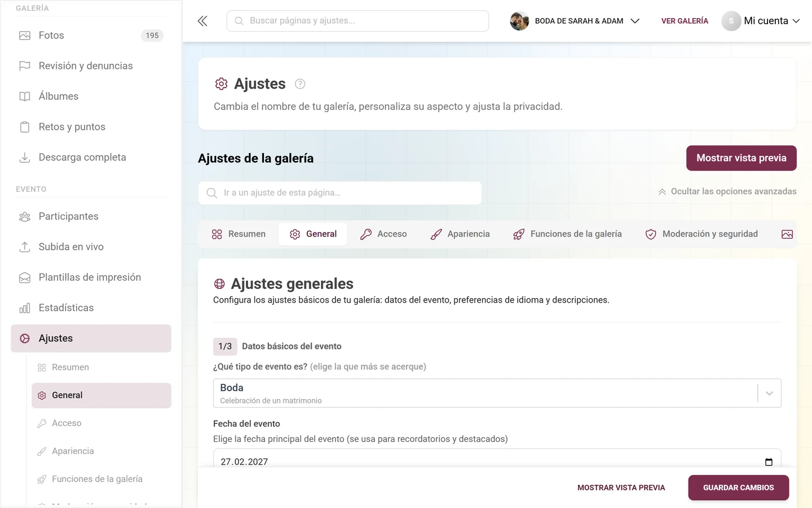Viewport: 812px width, 508px height.
Task: Go to Subida en vivo
Action: 91,247
